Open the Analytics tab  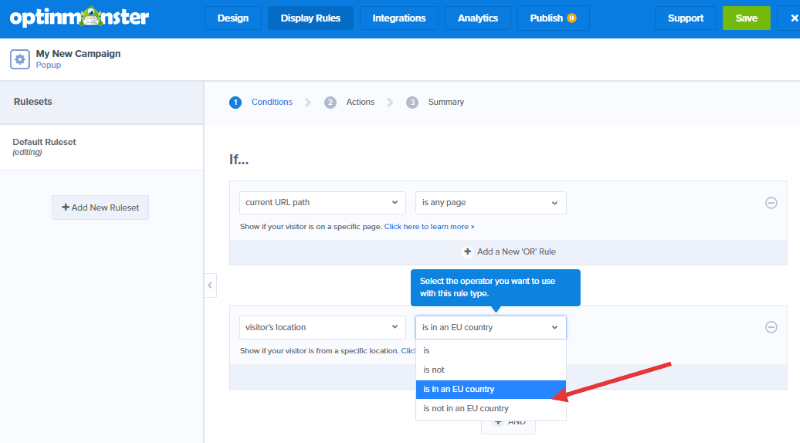click(x=477, y=18)
